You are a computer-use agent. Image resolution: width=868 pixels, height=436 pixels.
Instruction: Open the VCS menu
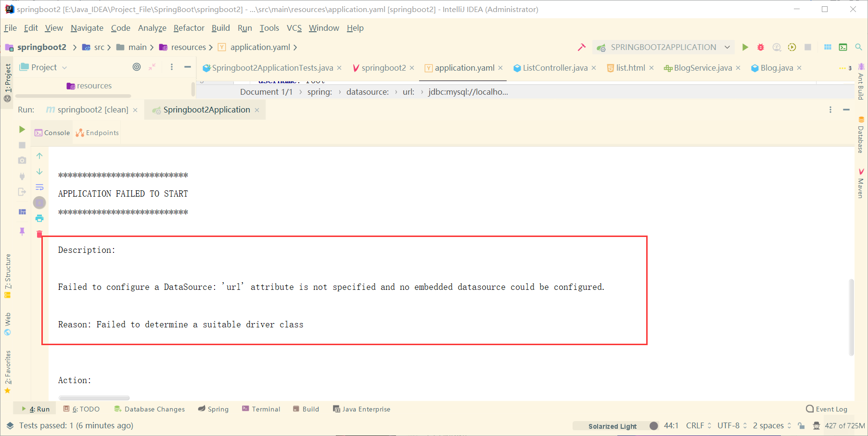point(294,28)
